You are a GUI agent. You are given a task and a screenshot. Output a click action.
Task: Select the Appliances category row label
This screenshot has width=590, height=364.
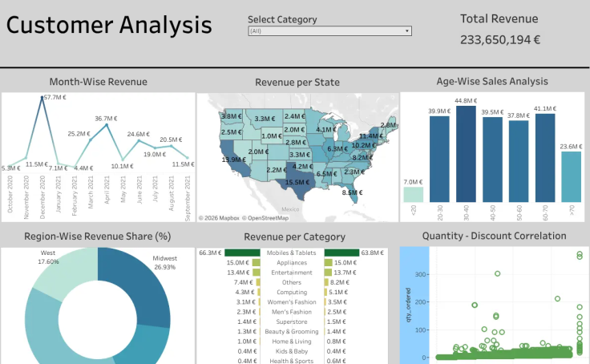292,263
